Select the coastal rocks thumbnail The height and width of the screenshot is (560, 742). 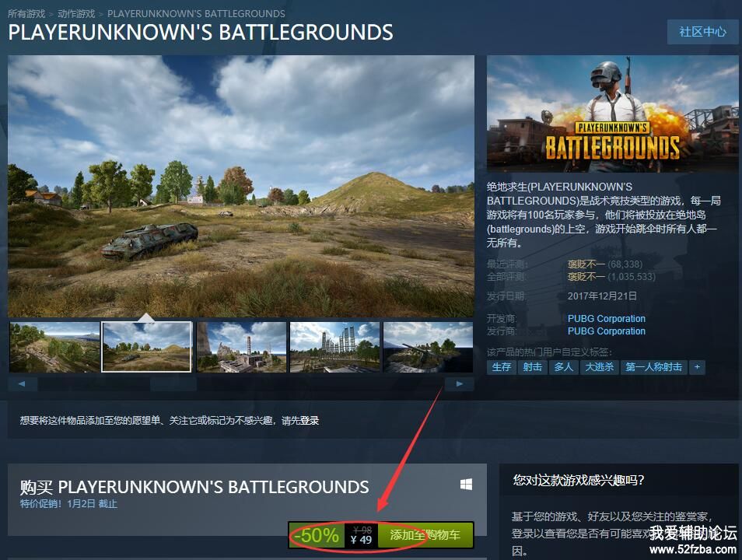(x=428, y=347)
